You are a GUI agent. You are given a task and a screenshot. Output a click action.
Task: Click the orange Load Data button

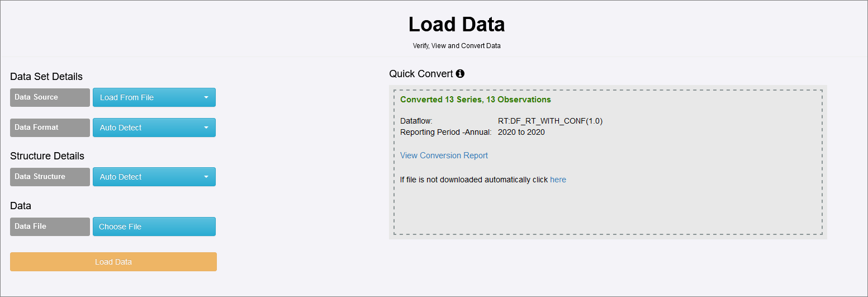(x=113, y=262)
